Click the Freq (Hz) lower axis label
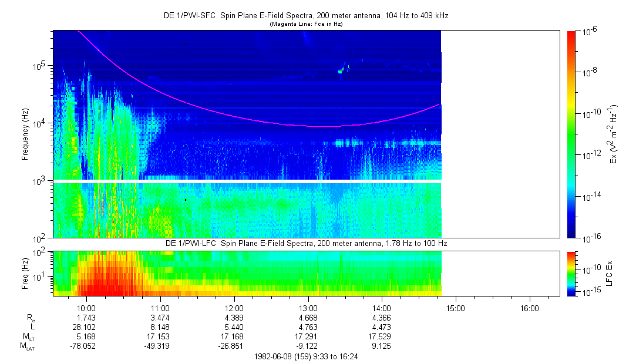The height and width of the screenshot is (364, 636). click(25, 274)
